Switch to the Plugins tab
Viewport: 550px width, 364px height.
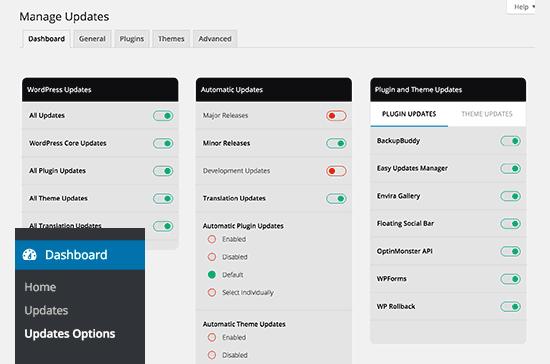click(132, 39)
